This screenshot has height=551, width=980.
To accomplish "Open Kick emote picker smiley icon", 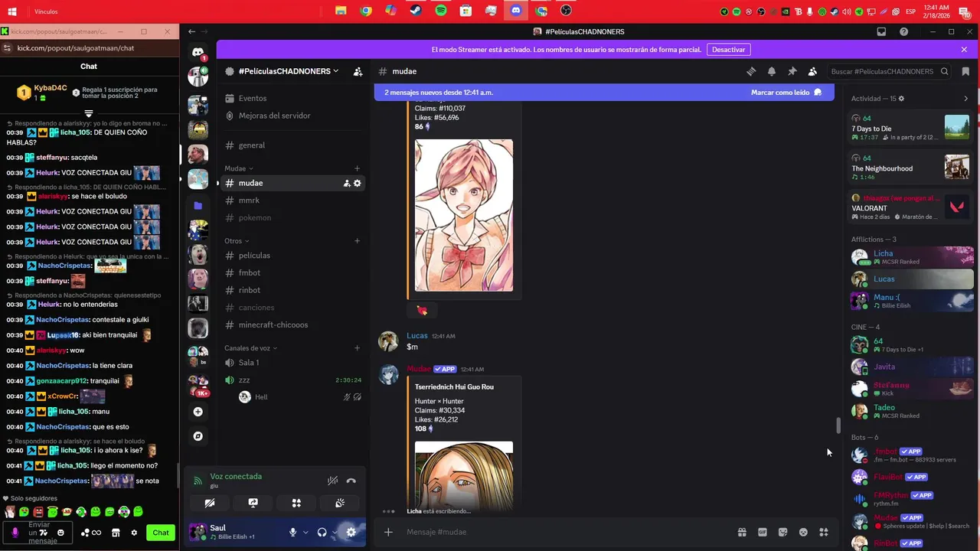I will [60, 533].
